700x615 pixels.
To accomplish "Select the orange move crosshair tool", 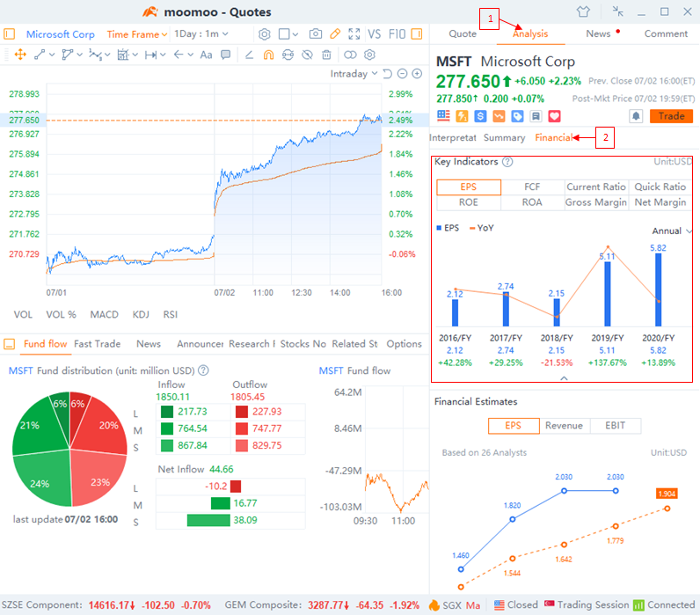I will 20,55.
